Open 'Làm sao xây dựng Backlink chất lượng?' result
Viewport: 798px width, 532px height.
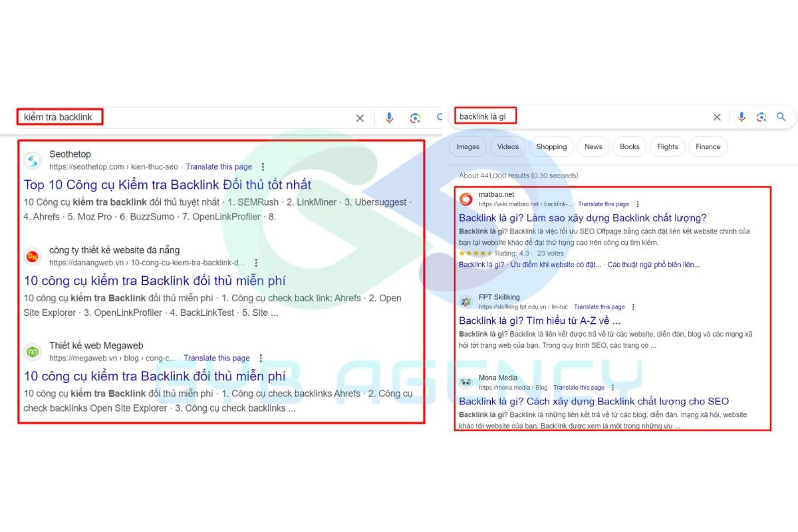tap(583, 218)
